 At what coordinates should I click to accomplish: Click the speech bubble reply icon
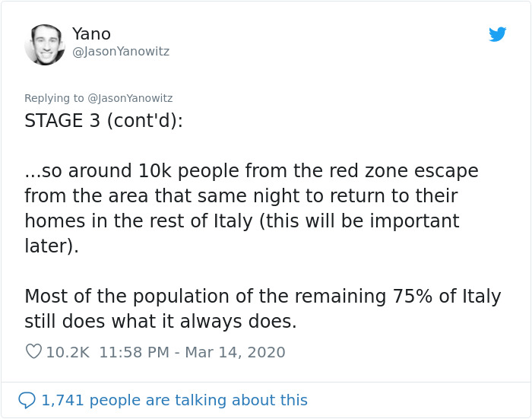pos(27,400)
